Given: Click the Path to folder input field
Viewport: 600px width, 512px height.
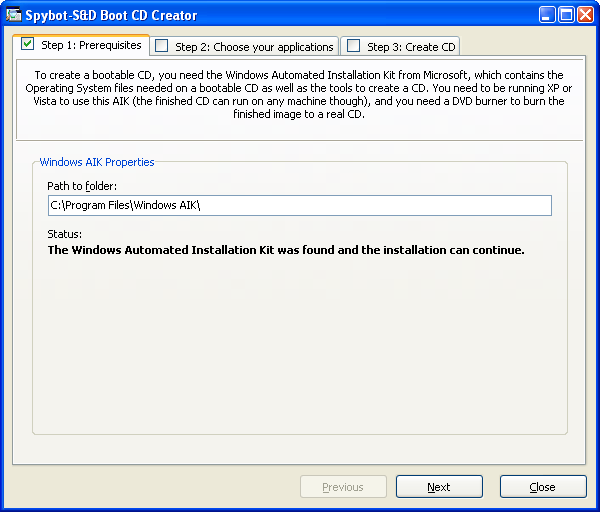Looking at the screenshot, I should [x=300, y=205].
